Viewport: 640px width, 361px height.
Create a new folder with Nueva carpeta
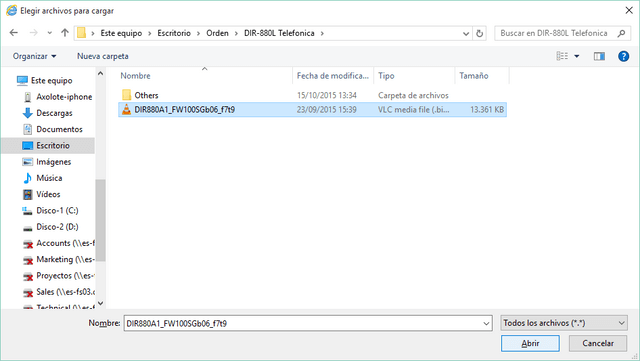(103, 56)
